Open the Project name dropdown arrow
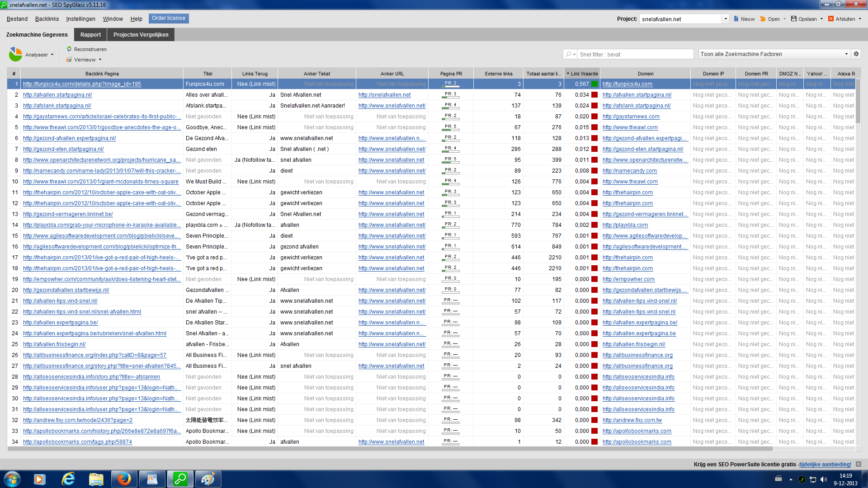The height and width of the screenshot is (488, 868). coord(726,19)
